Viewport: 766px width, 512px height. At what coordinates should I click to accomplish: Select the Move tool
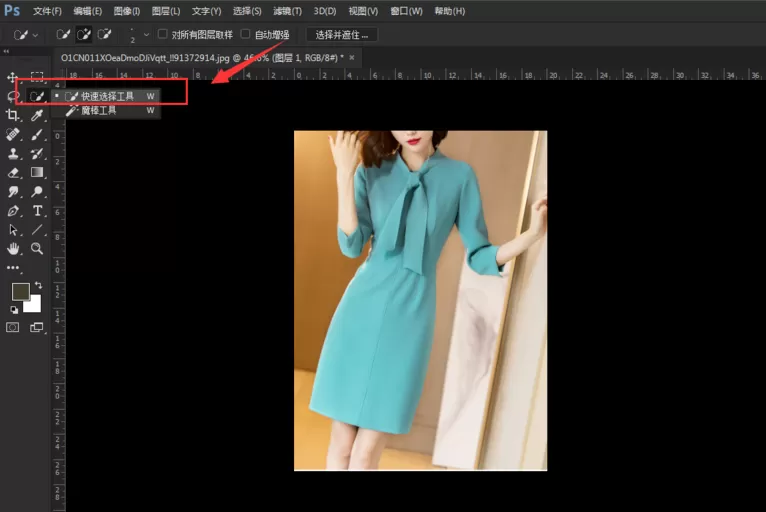tap(12, 77)
